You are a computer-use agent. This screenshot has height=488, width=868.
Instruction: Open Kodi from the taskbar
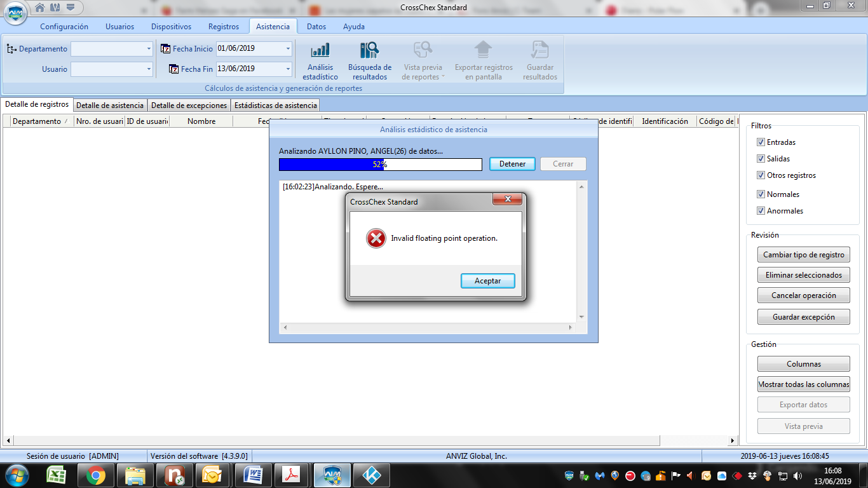point(370,475)
